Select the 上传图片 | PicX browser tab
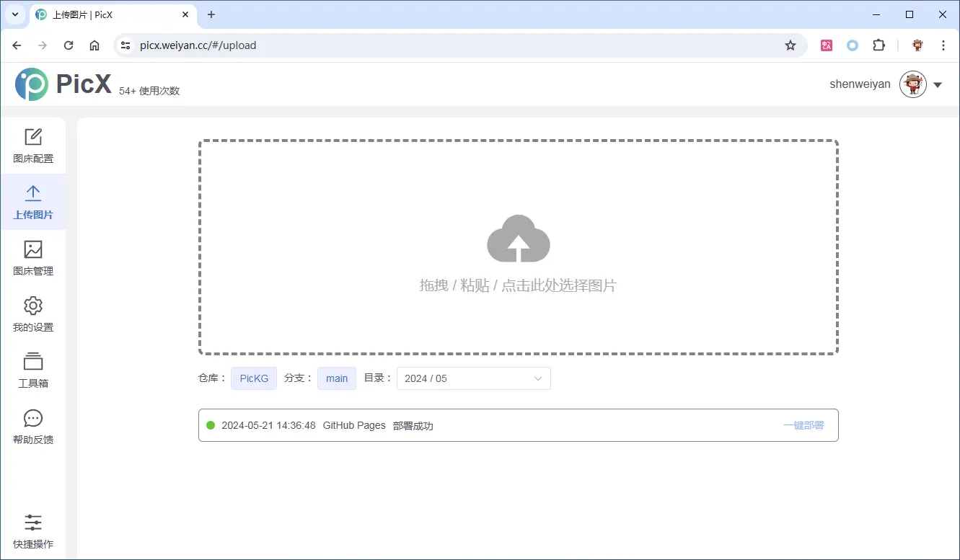Screen dimensions: 960x560 (x=108, y=14)
